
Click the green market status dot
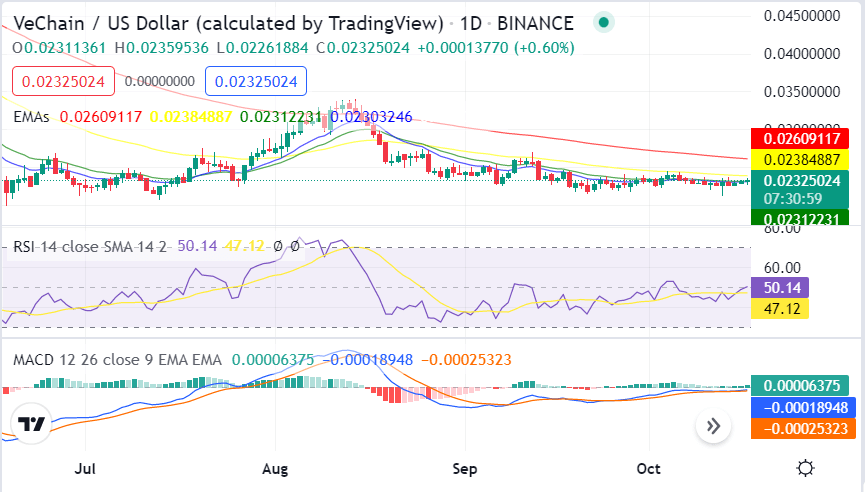coord(604,23)
